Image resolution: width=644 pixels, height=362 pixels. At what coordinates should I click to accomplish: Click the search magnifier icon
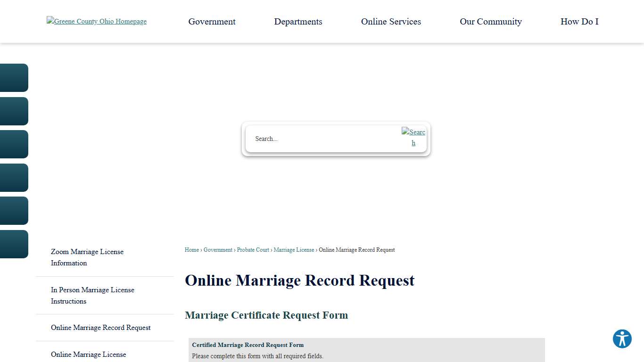tap(413, 137)
